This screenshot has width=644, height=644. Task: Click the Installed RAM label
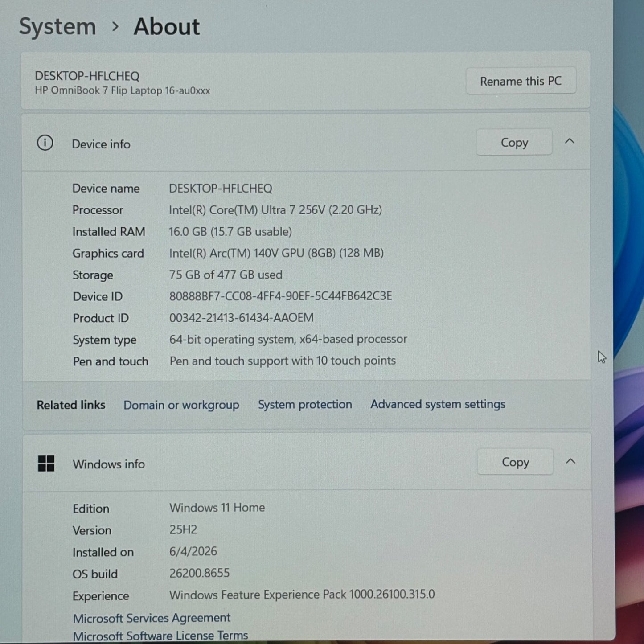click(109, 232)
